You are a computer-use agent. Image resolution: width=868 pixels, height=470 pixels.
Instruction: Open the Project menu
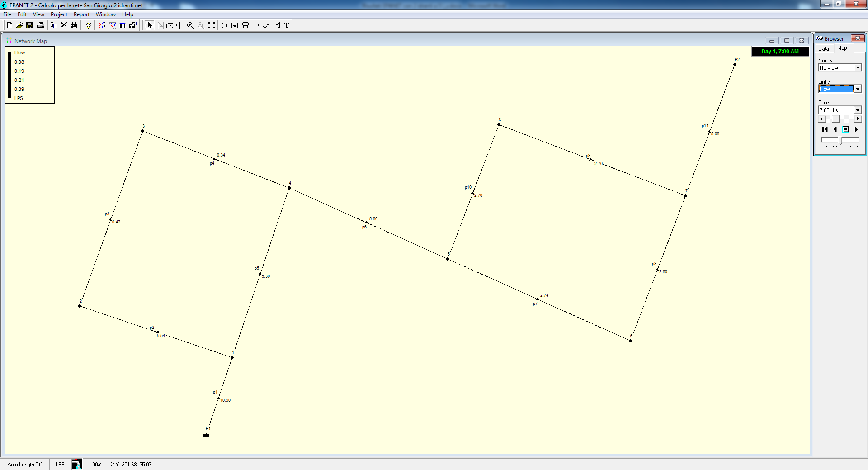(x=59, y=14)
